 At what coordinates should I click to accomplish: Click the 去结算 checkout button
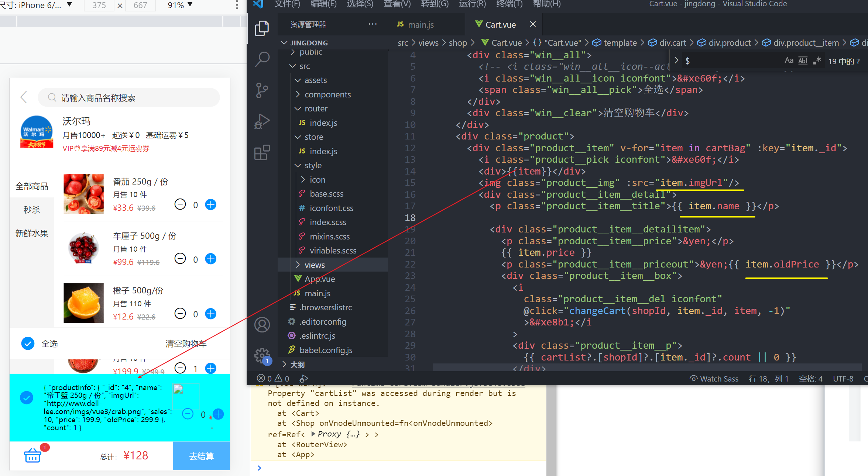[202, 456]
